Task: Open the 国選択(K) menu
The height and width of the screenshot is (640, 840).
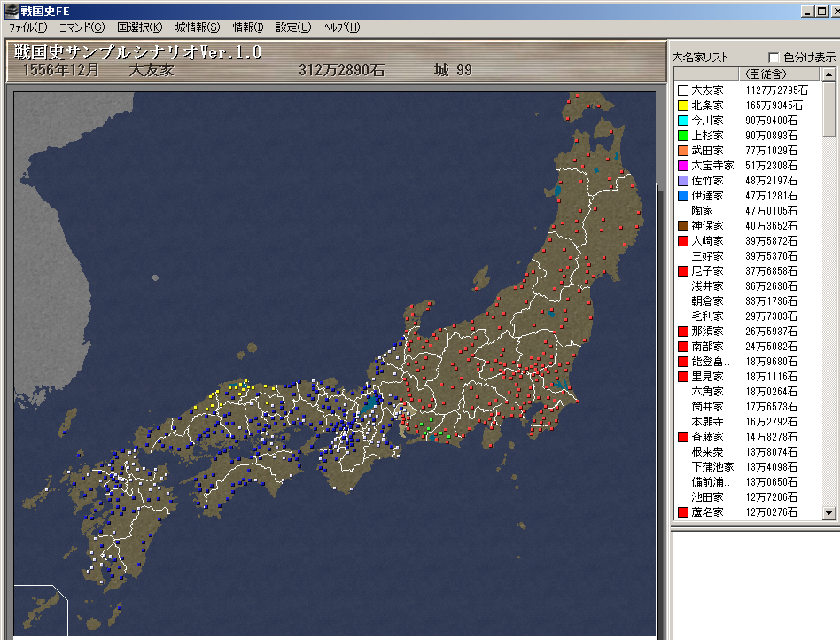Action: pyautogui.click(x=140, y=27)
